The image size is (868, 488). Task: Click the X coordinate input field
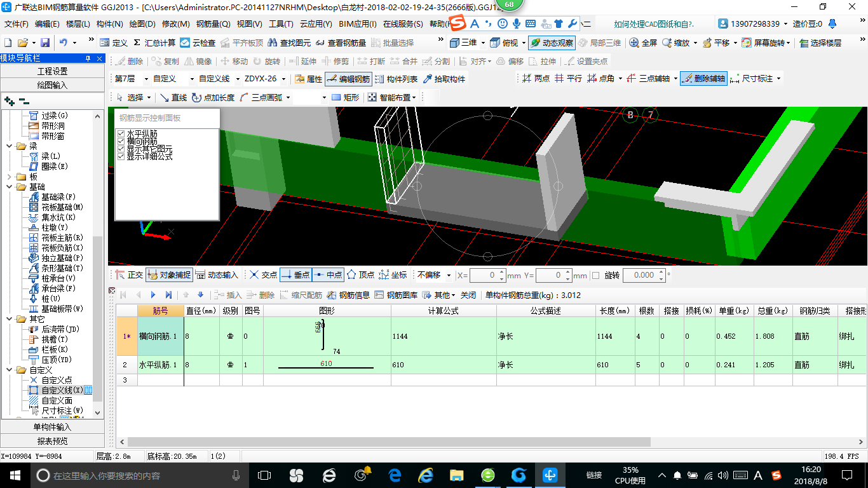(487, 275)
